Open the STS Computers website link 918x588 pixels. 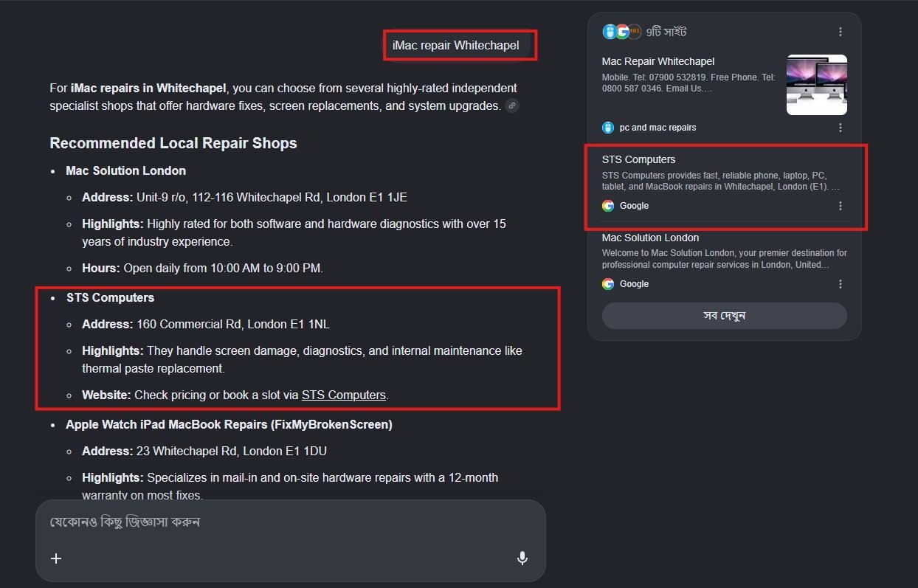(x=344, y=395)
